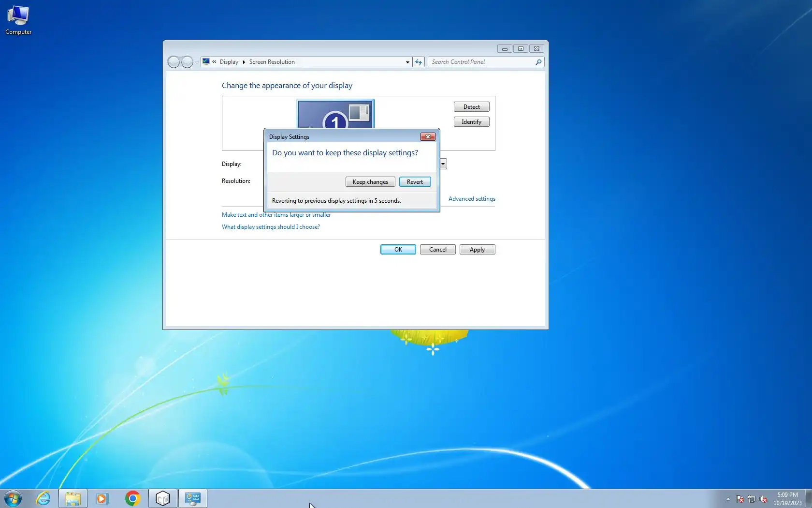Viewport: 812px width, 508px height.
Task: Focus the Search Control Panel field
Action: (486, 62)
